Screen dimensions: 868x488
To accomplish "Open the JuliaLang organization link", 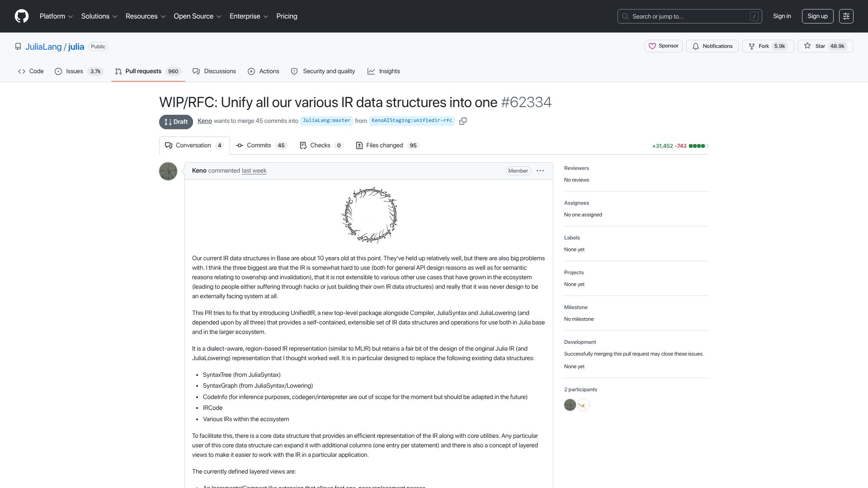I will pos(43,47).
